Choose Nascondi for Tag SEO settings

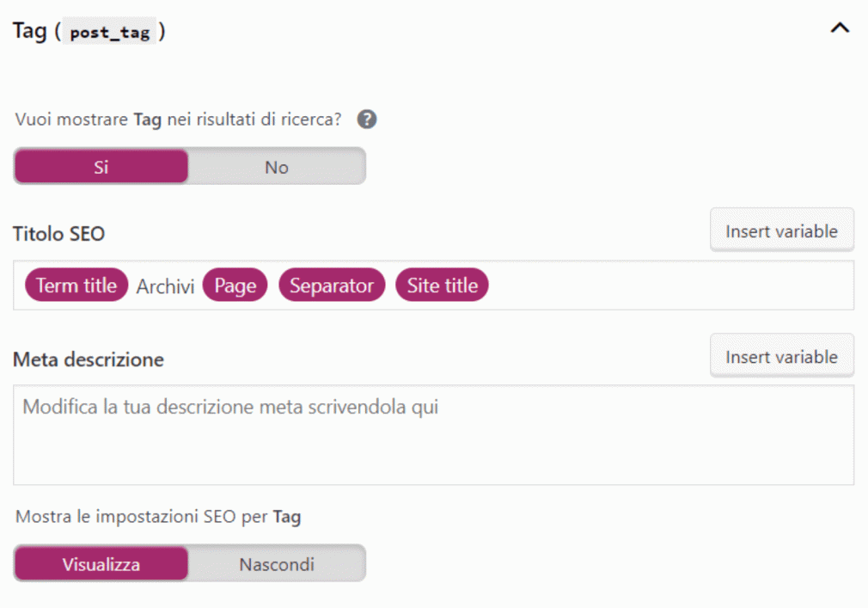pos(276,563)
